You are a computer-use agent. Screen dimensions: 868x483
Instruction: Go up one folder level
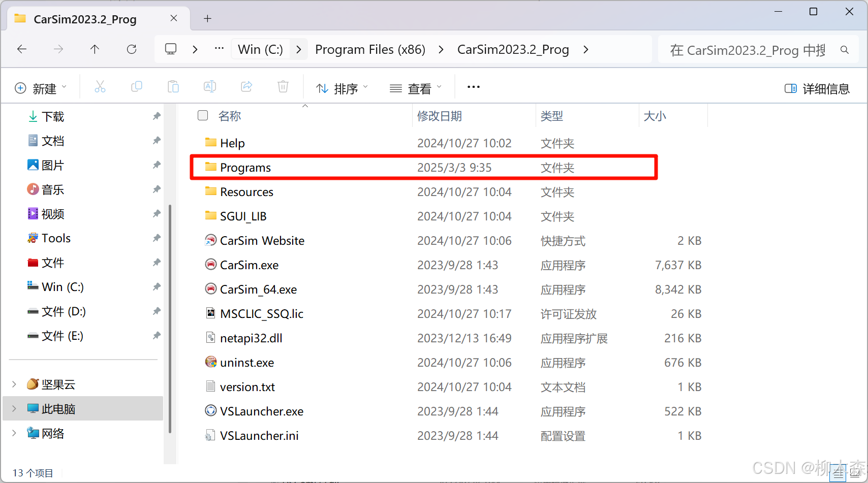[x=95, y=49]
